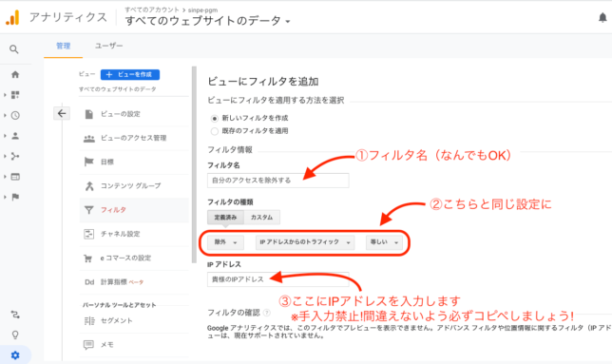This screenshot has height=364, width=612.
Task: Click the segment icon next to セグメント
Action: tap(89, 320)
